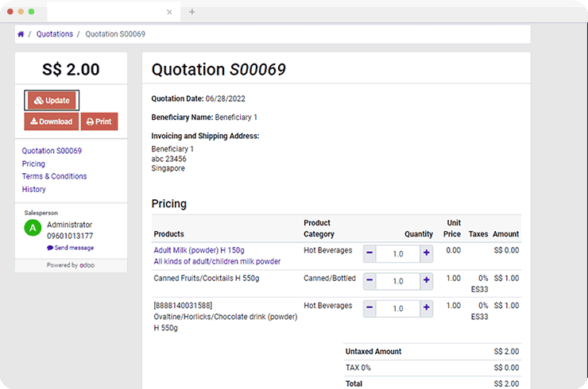Image resolution: width=588 pixels, height=389 pixels.
Task: Click the Quantity column header
Action: coord(419,234)
